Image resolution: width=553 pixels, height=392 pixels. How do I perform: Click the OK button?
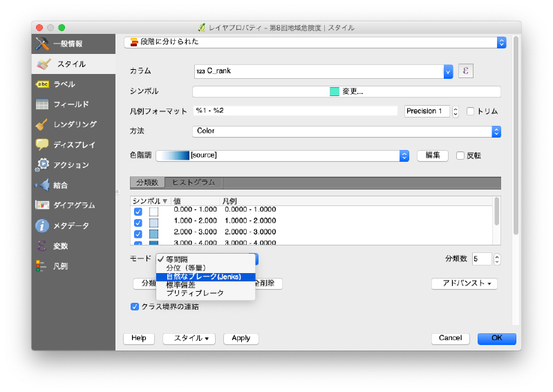[x=496, y=338]
